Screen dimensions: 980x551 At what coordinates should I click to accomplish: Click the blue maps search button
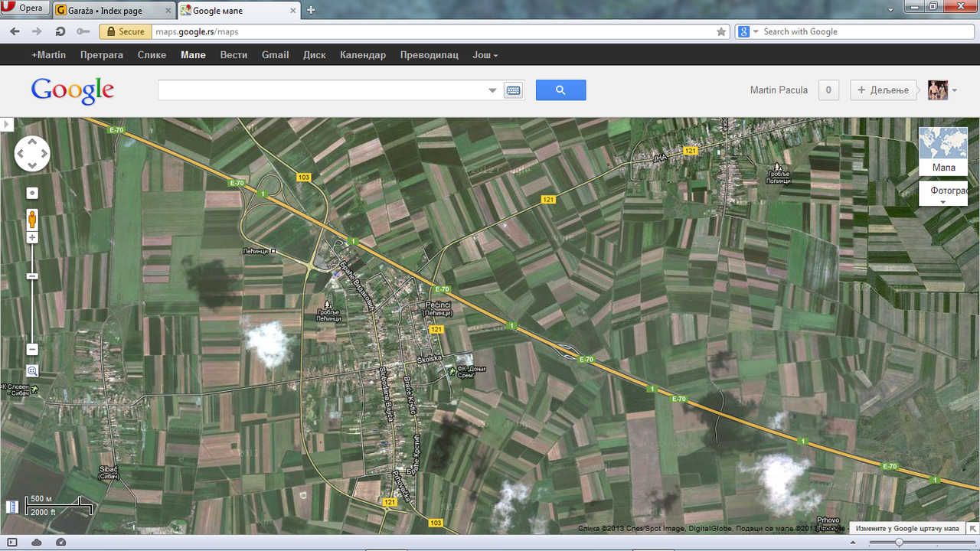coord(560,90)
